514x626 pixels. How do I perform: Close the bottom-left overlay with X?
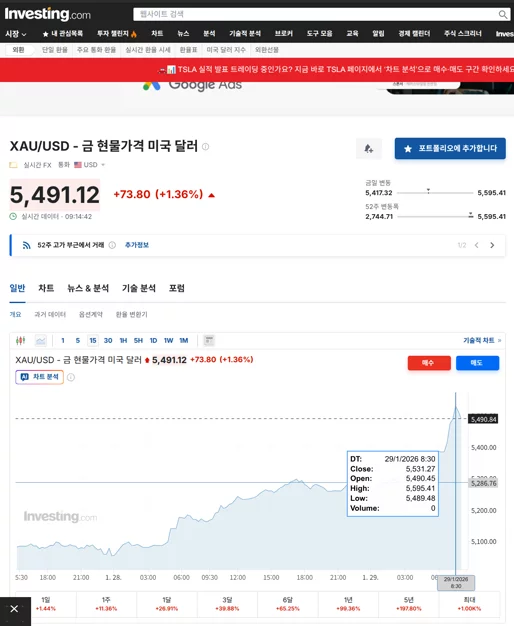tap(14, 609)
